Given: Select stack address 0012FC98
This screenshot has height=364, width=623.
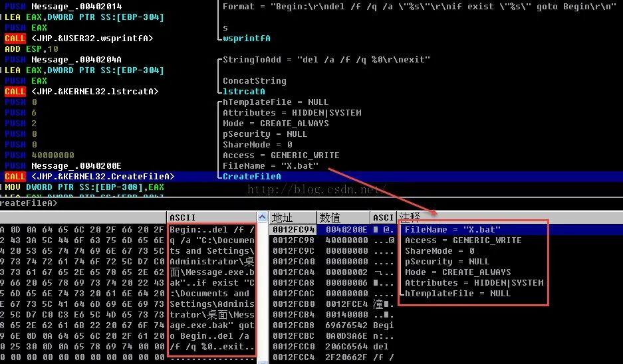Looking at the screenshot, I should 294,240.
